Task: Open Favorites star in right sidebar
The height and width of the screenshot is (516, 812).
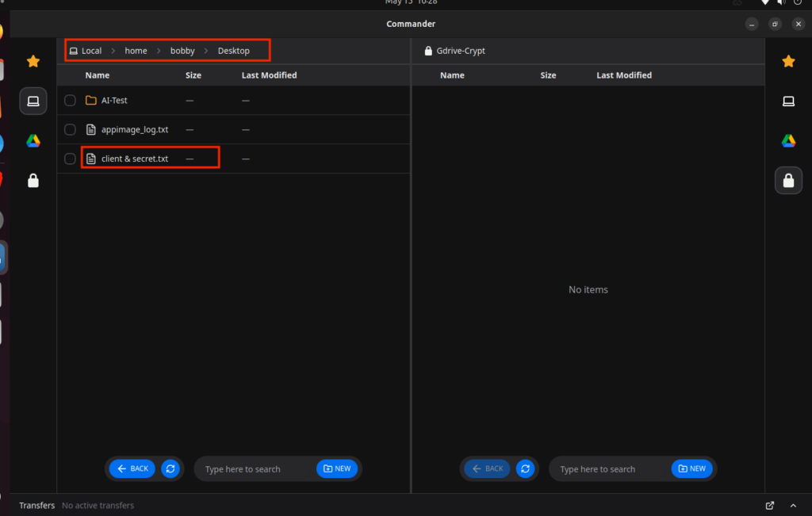Action: (x=788, y=62)
